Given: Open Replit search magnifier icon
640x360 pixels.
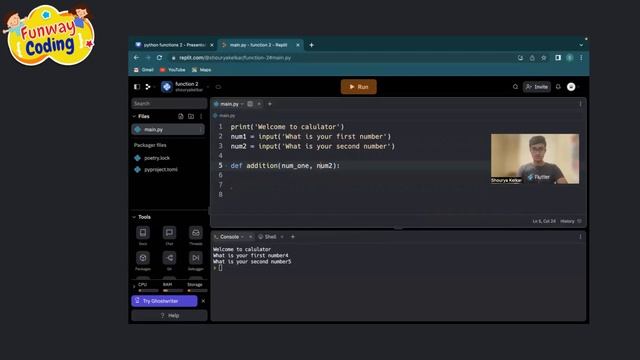Looking at the screenshot, I should pos(515,87).
